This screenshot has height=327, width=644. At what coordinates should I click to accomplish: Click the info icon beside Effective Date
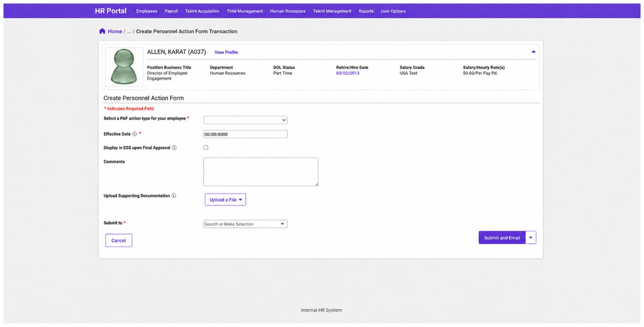(x=135, y=134)
